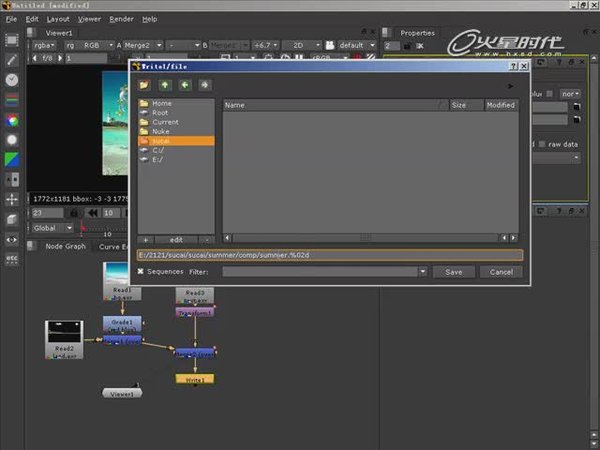Screen dimensions: 600x450
Task: Click the file path input field
Action: [x=330, y=255]
